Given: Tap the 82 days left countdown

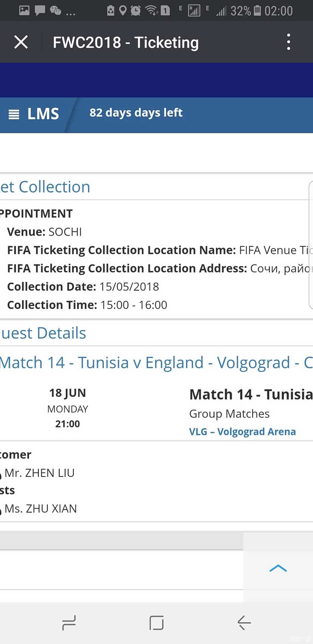Looking at the screenshot, I should pyautogui.click(x=136, y=112).
